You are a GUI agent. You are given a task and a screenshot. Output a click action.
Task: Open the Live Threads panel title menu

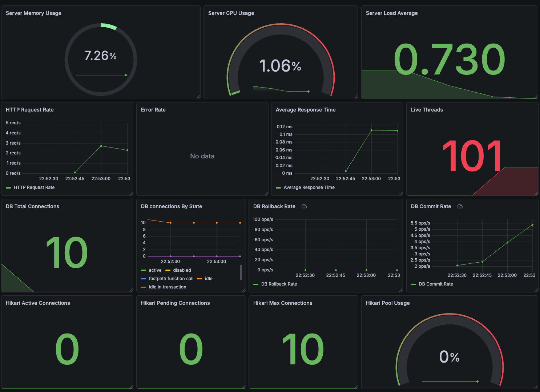[427, 110]
